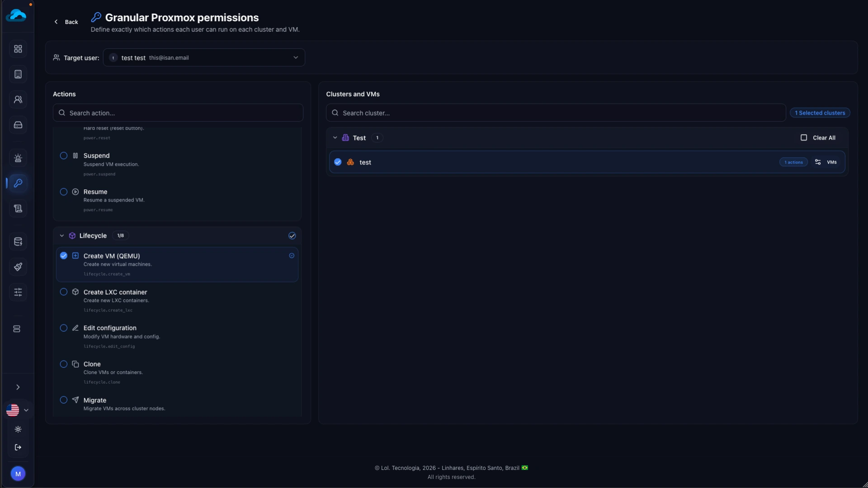This screenshot has width=868, height=488.
Task: Click the Clusters and VMs heading
Action: tap(353, 94)
